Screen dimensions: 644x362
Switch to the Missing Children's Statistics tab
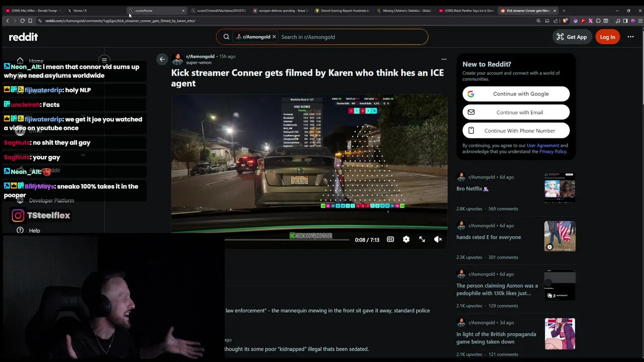point(405,11)
